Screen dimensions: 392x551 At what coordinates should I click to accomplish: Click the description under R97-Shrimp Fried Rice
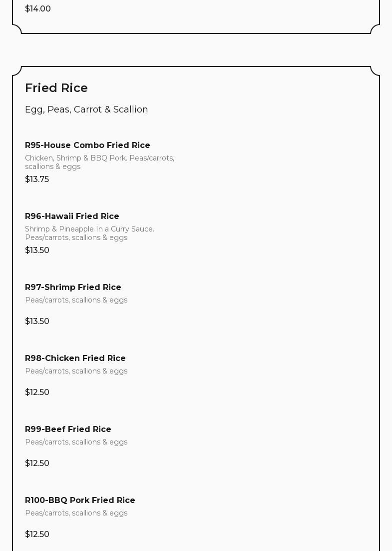pyautogui.click(x=76, y=300)
